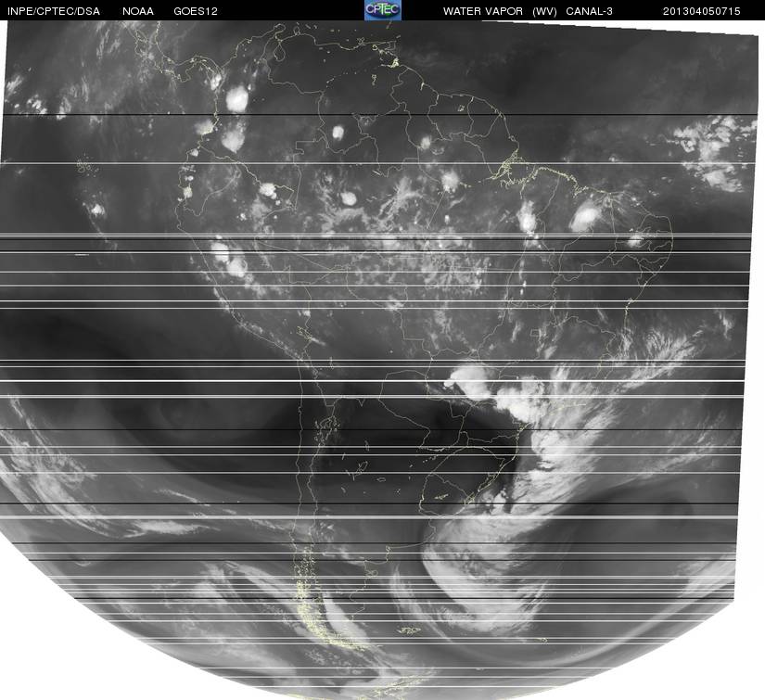Viewport: 765px width, 700px height.
Task: Click the water vapor satellite image
Action: (x=380, y=360)
